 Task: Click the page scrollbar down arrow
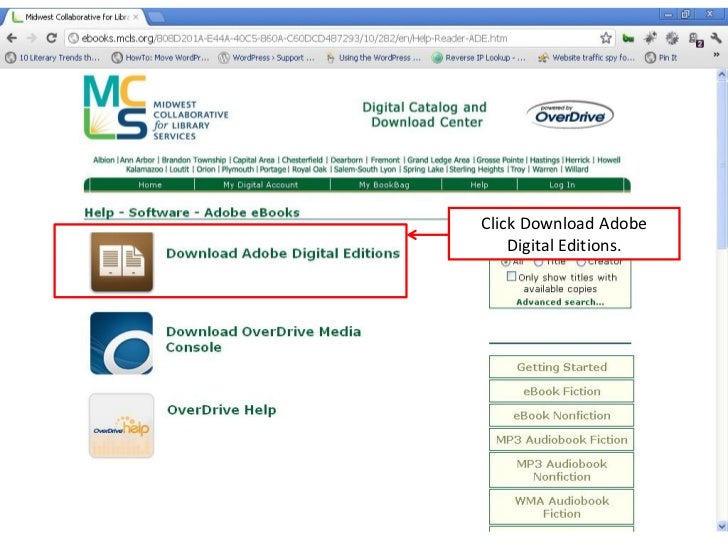pos(722,526)
